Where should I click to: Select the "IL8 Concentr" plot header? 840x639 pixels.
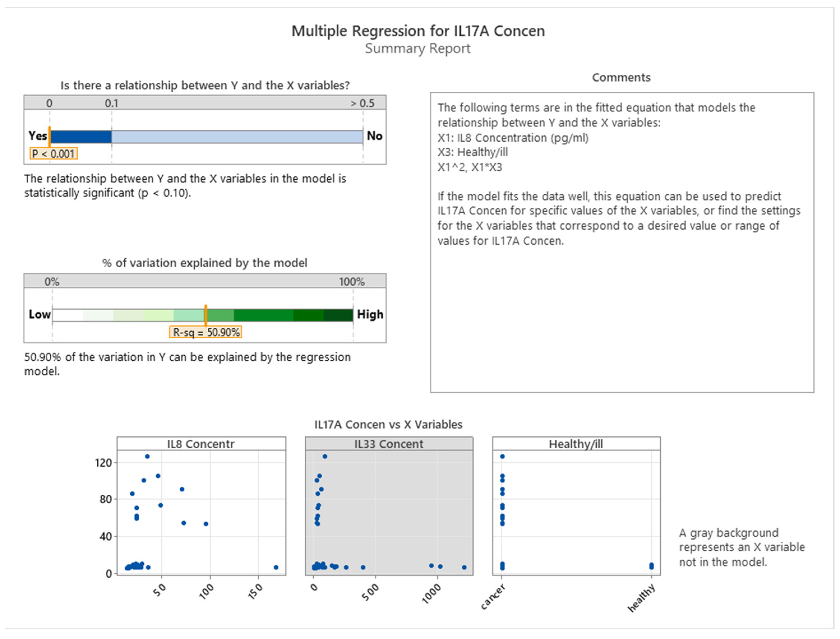click(201, 444)
